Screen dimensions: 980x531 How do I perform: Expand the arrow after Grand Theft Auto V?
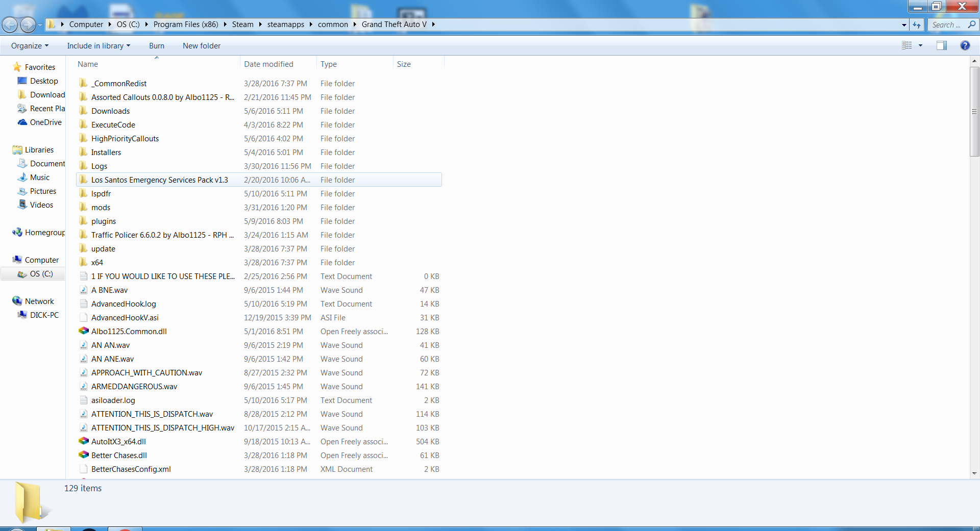tap(433, 24)
